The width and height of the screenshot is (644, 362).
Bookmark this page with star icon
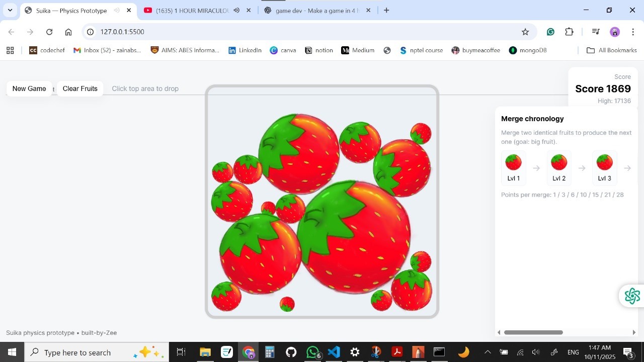pyautogui.click(x=525, y=32)
